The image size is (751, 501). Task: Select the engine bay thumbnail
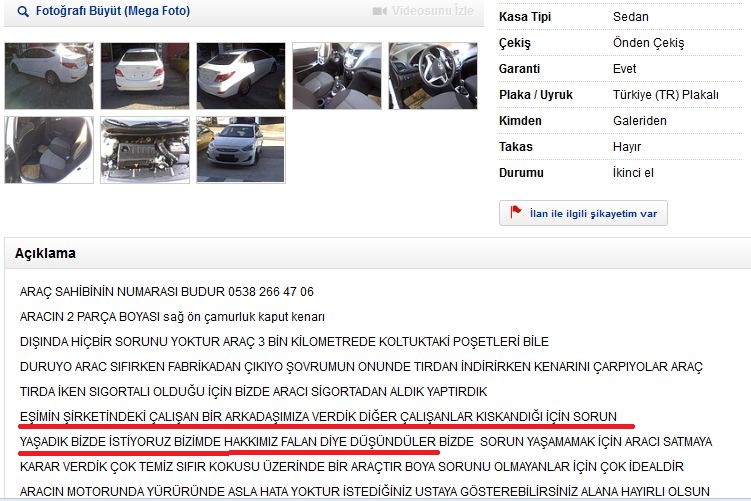click(x=145, y=150)
